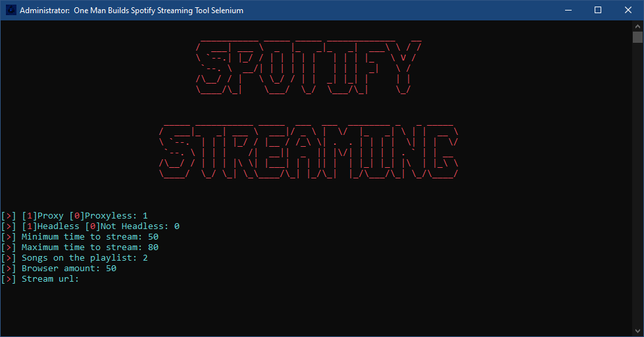
Task: Minimize the console window
Action: pos(568,11)
